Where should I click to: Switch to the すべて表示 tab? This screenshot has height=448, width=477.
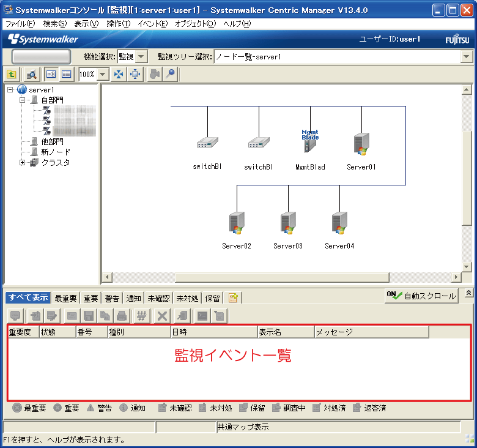coord(28,297)
